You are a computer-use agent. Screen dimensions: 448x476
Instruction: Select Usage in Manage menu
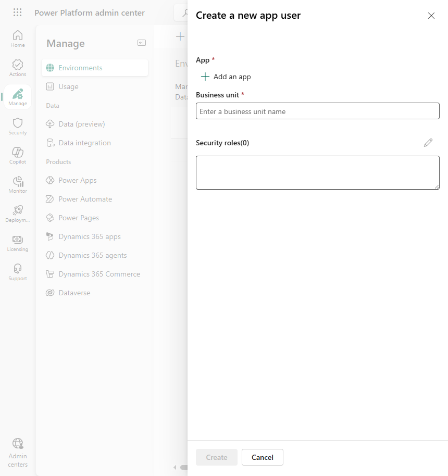pyautogui.click(x=95, y=86)
